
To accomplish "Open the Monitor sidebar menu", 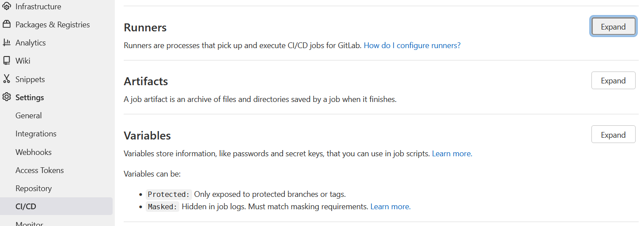I will (x=29, y=224).
